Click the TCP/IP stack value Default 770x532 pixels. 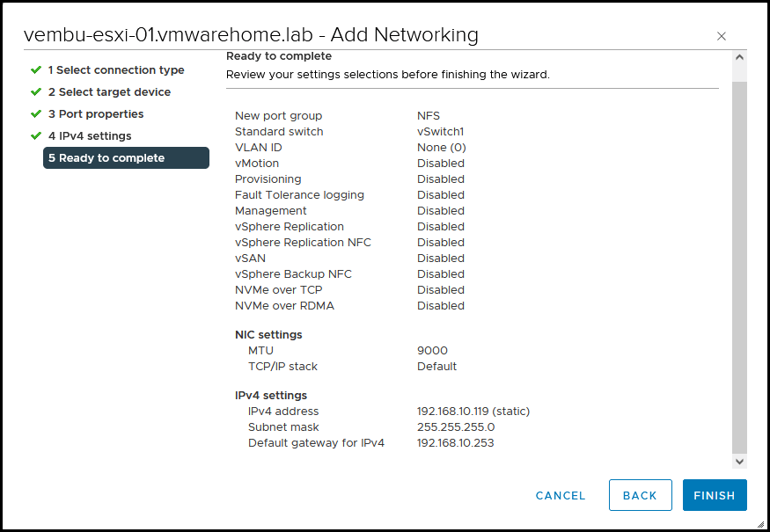(436, 366)
